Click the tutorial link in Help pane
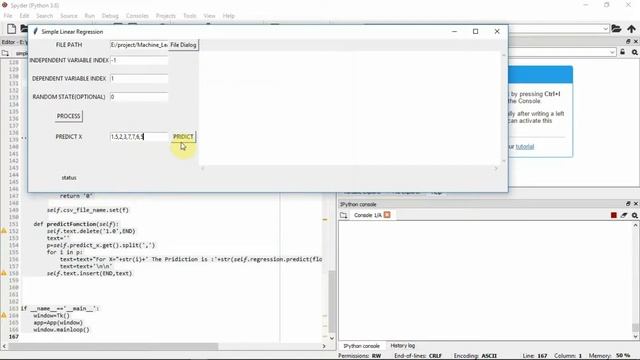 click(x=524, y=147)
